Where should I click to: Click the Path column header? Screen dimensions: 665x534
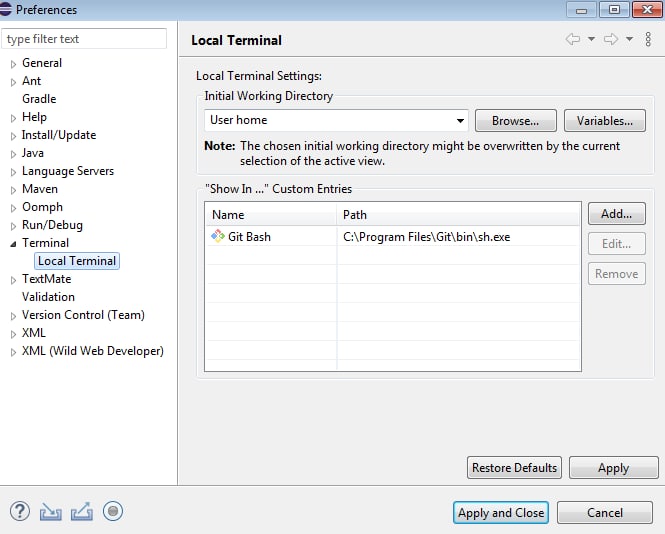tap(458, 215)
